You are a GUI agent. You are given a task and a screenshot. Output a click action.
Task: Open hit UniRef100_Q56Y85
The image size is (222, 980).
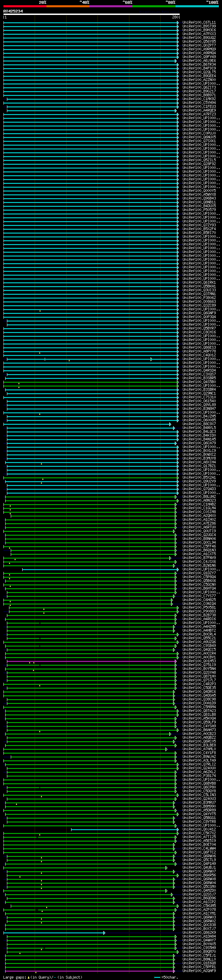199,41
